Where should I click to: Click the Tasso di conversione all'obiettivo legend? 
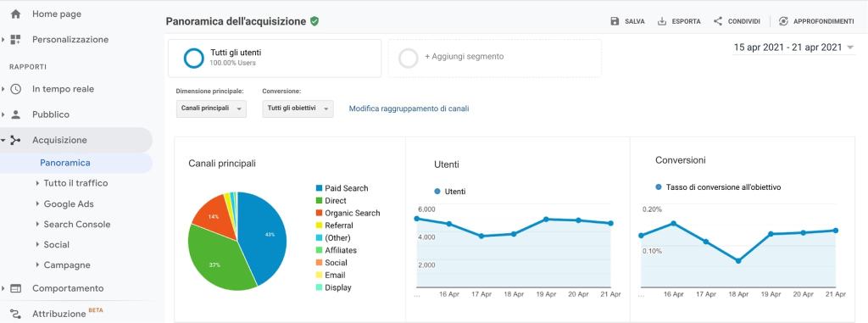pos(718,187)
